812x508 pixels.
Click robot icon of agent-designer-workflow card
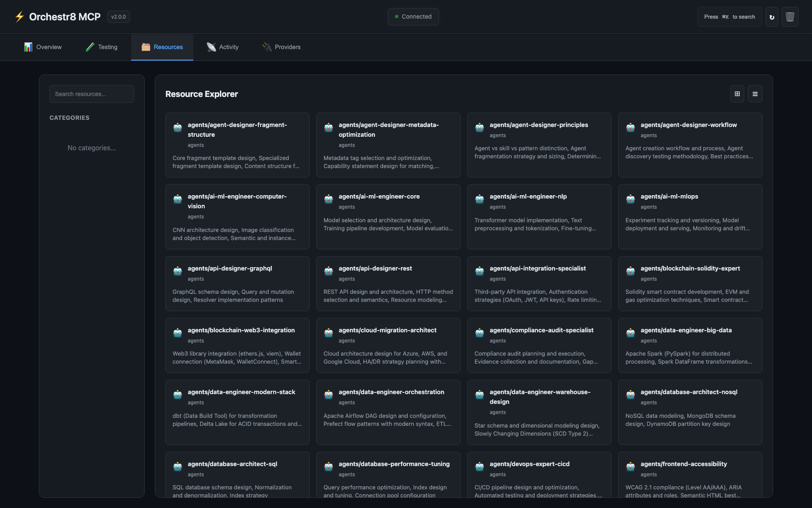coord(631,127)
